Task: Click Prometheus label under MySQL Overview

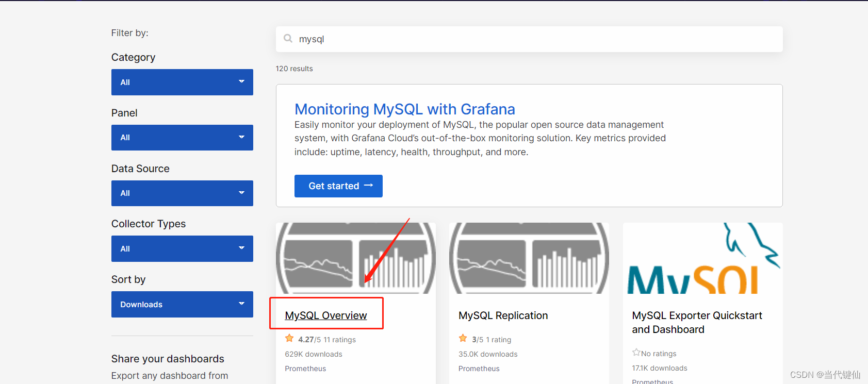Action: (305, 369)
